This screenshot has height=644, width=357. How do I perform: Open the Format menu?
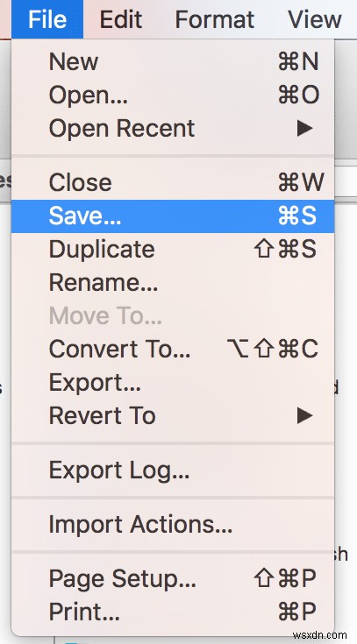coord(215,19)
